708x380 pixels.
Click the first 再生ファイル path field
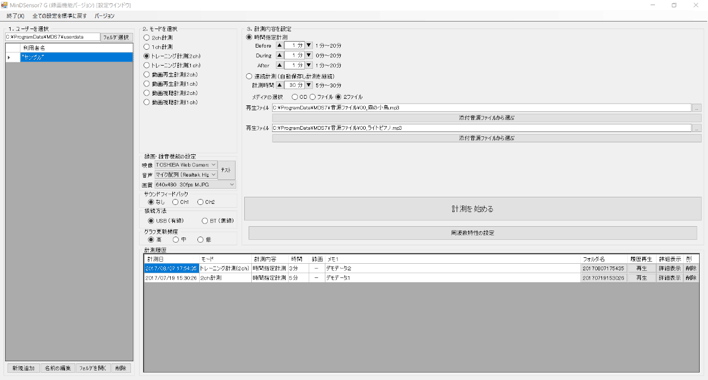482,108
